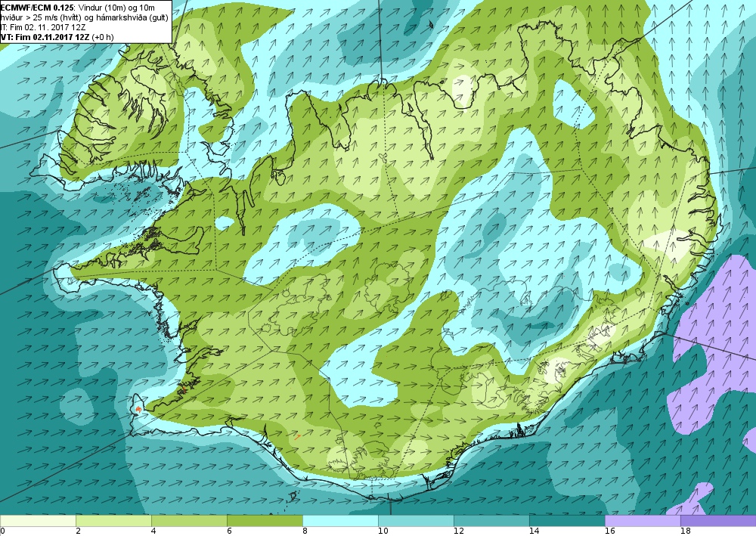Click the legend scale label '16'
Viewport: 756px width, 536px height.
[610, 531]
